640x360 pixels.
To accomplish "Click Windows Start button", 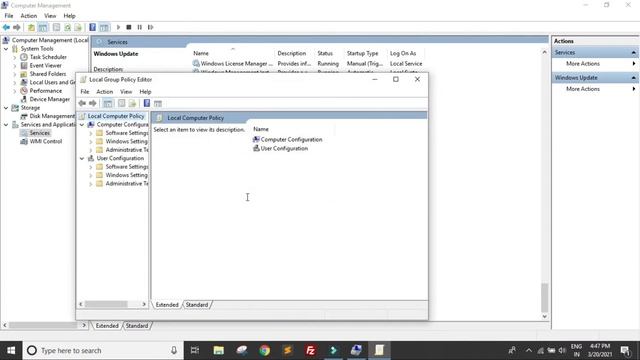I will [x=11, y=350].
